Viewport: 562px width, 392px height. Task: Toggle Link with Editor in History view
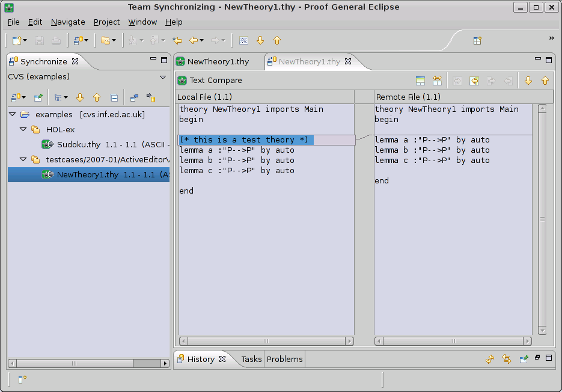[x=507, y=359]
